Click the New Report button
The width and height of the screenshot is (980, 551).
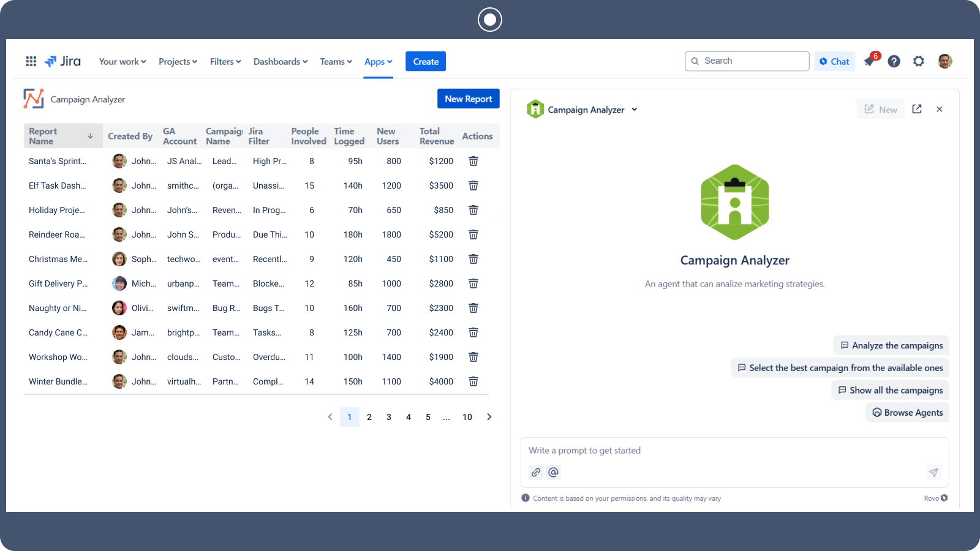coord(469,99)
